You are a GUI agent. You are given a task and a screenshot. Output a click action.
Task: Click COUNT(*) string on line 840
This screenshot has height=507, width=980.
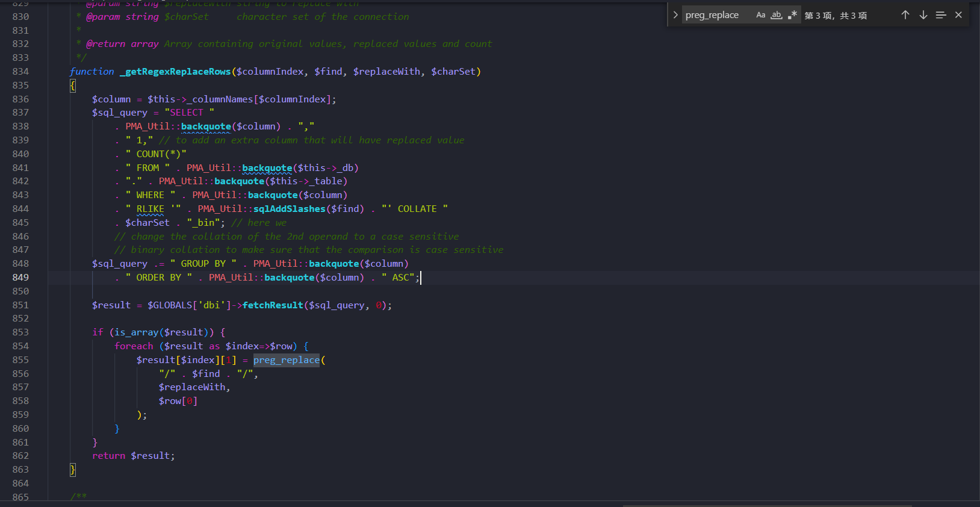pos(156,154)
